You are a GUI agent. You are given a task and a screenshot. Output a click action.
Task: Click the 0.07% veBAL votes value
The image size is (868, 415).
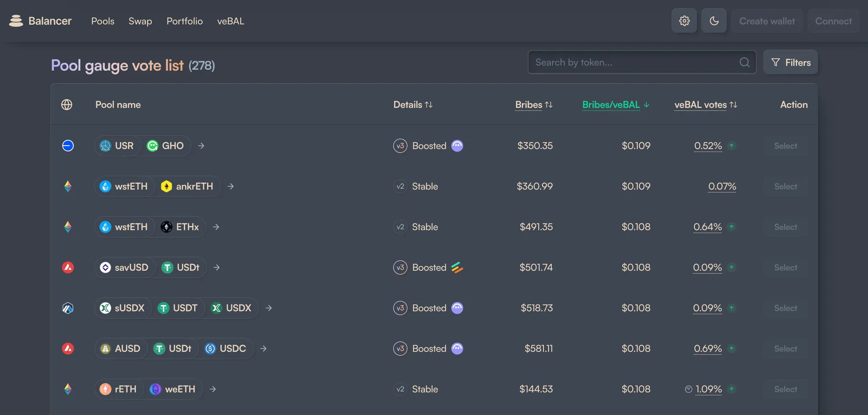[x=722, y=186]
